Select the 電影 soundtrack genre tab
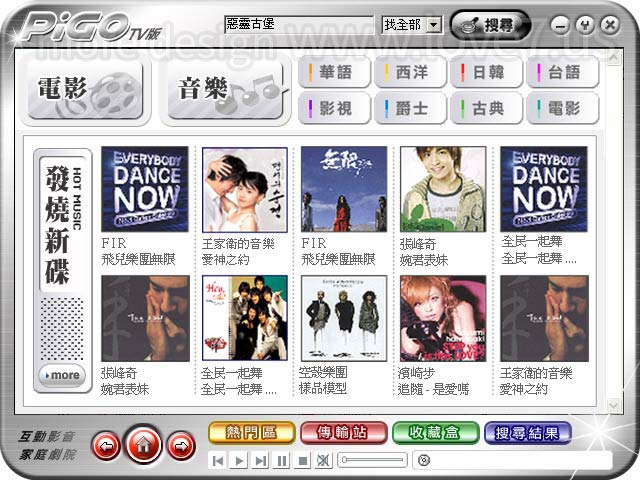The height and width of the screenshot is (480, 640). (x=563, y=109)
